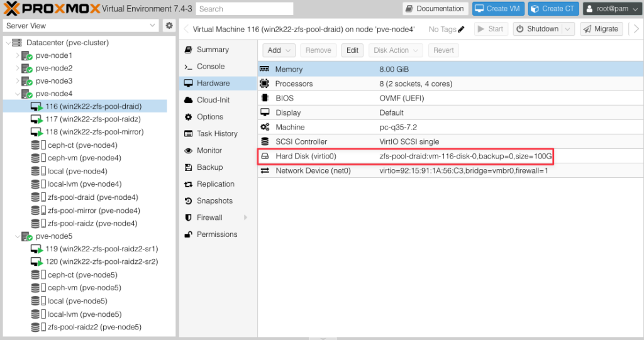The image size is (644, 340).
Task: Click the zfs-pool-draid (pve-node4) storage icon
Action: tap(38, 197)
